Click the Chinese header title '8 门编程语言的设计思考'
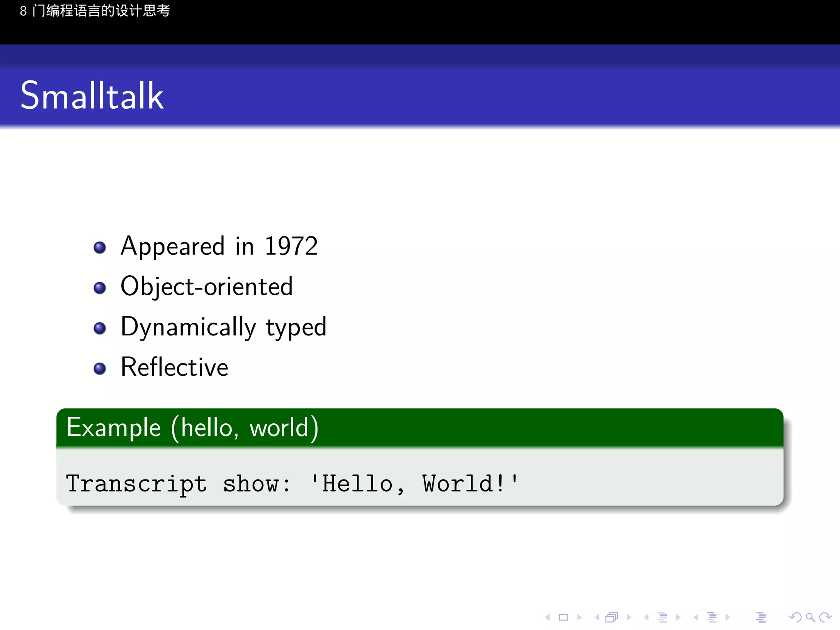 click(95, 11)
